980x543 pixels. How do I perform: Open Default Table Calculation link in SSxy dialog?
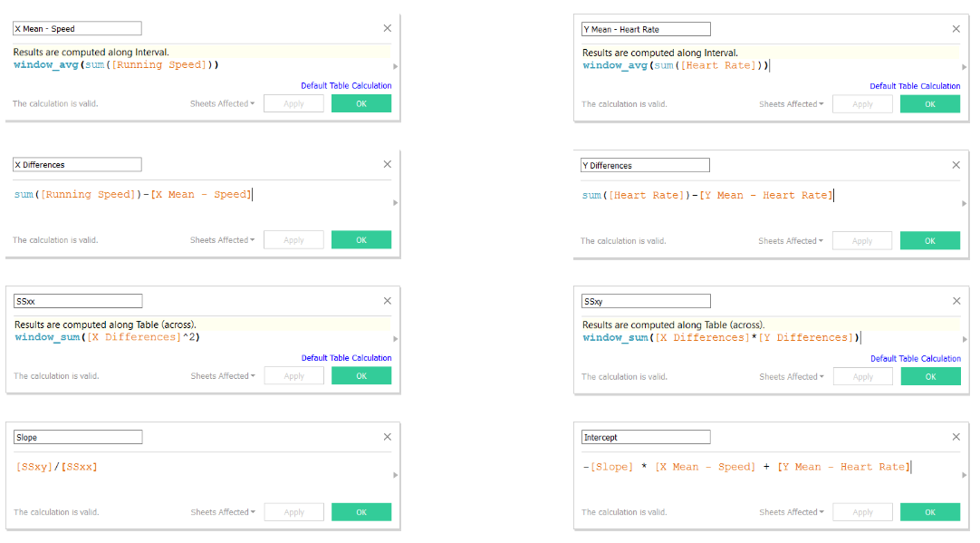pos(915,359)
